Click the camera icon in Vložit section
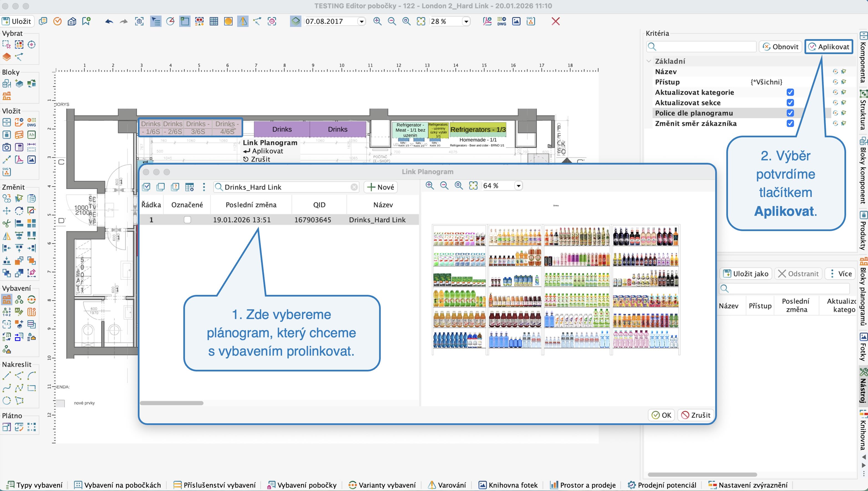This screenshot has width=868, height=491. click(7, 147)
